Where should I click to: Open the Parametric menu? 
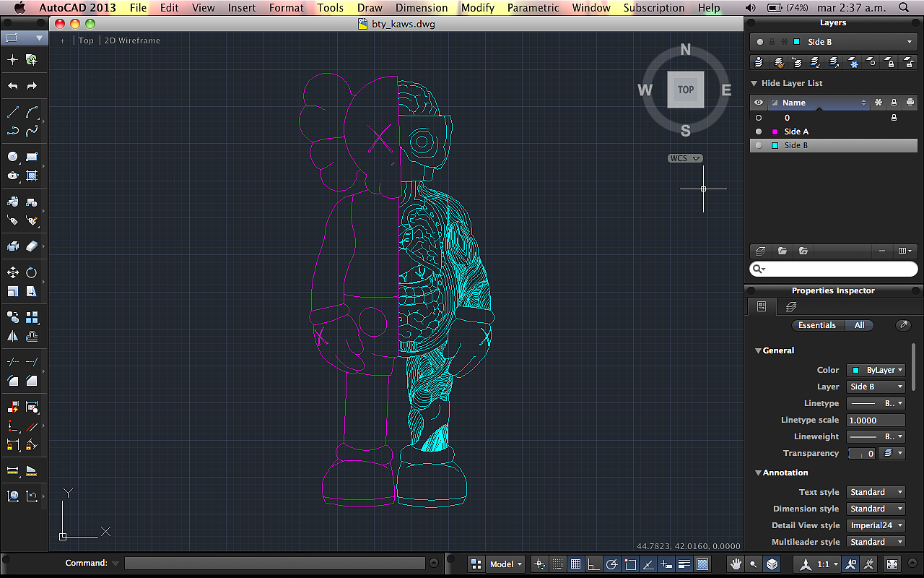tap(533, 8)
